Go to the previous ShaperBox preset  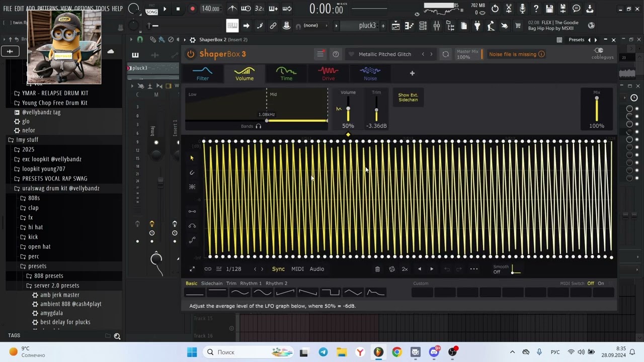pyautogui.click(x=423, y=54)
